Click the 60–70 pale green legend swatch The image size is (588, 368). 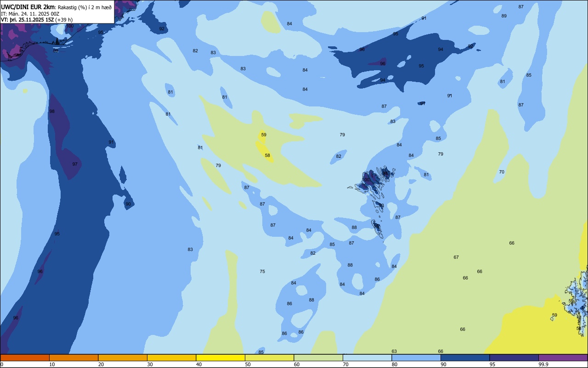pyautogui.click(x=318, y=357)
